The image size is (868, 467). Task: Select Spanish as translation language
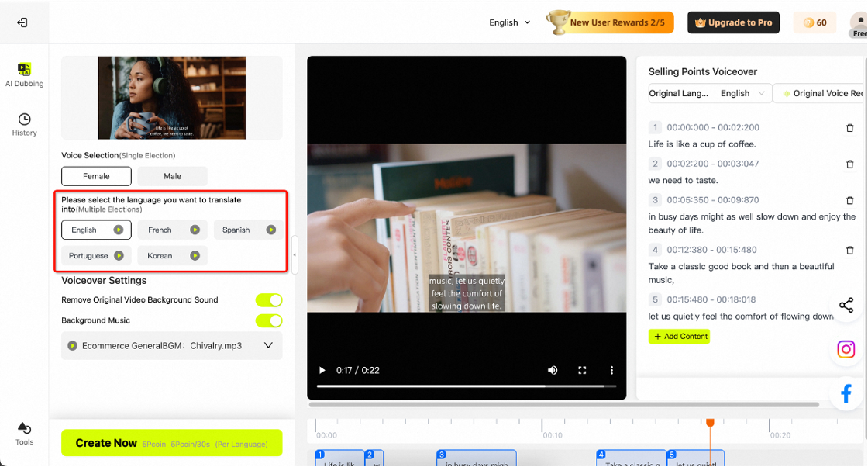[x=236, y=230]
